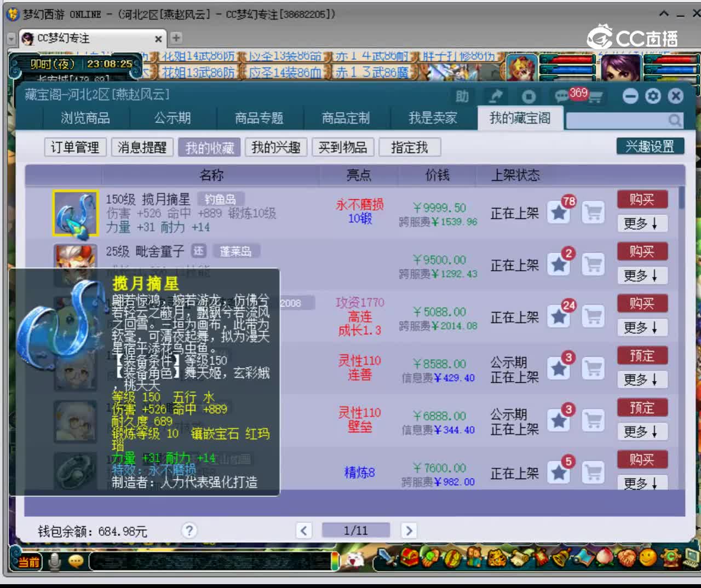Open the gear settings icon in header
Viewport: 701px width, 588px height.
653,96
